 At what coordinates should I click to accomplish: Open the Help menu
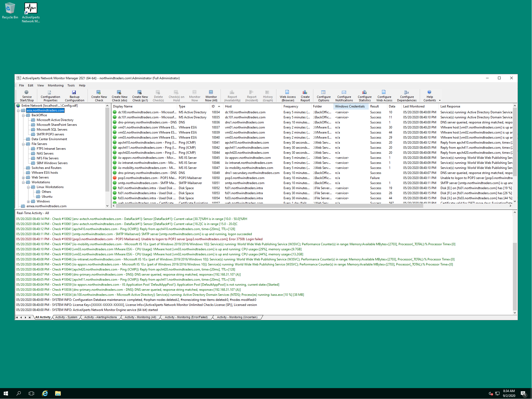(82, 85)
